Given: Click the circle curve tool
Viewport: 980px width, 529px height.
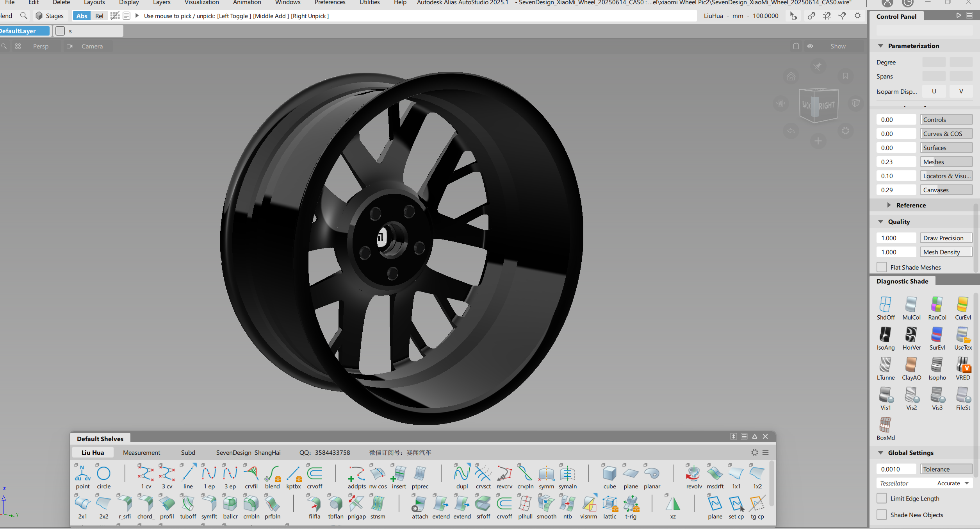Looking at the screenshot, I should [x=103, y=474].
